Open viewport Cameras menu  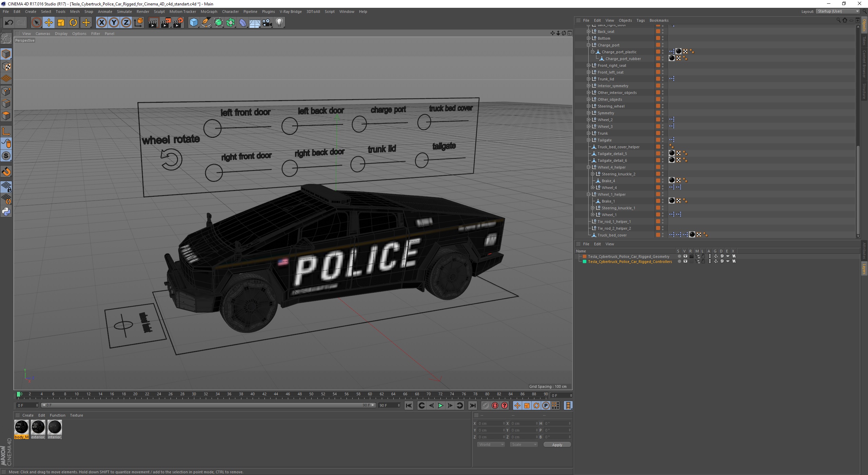43,34
